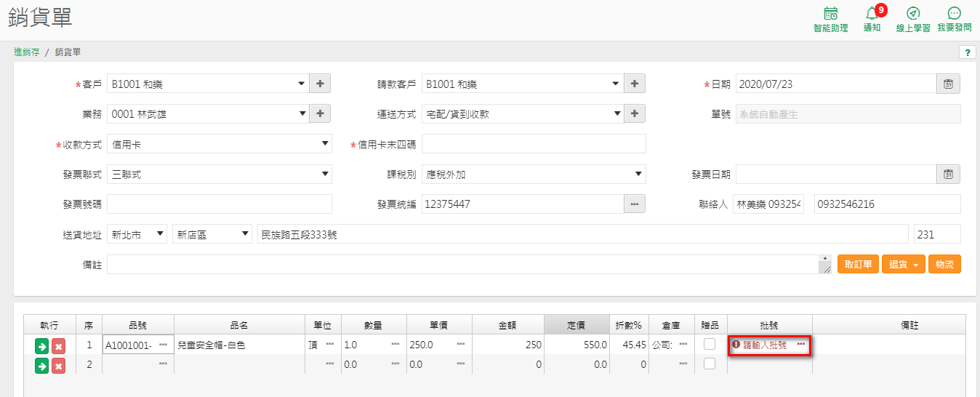Go to 進銷存 breadcrumb link
Viewport: 980px width, 397px height.
[27, 52]
